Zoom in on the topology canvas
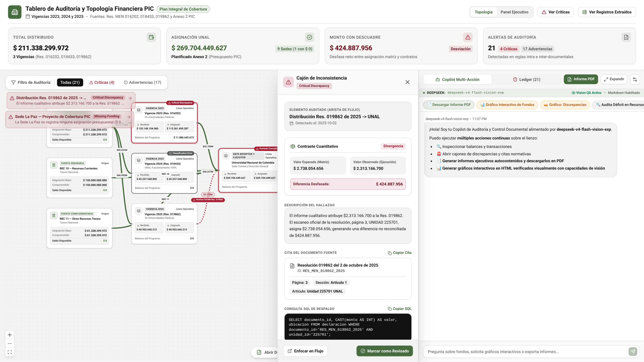 [x=10, y=335]
